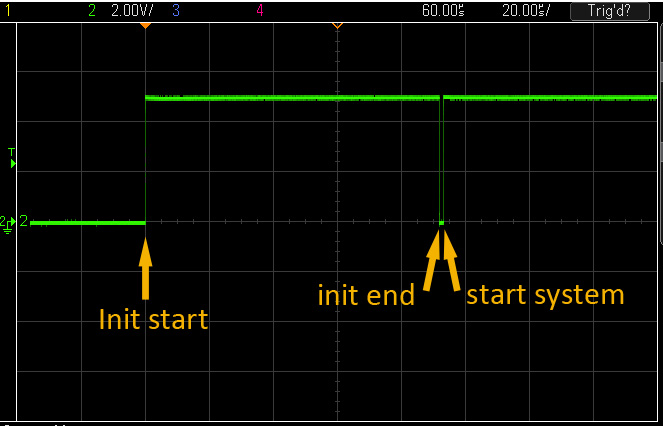Click the 'Init start' text label
The width and height of the screenshot is (663, 426).
pyautogui.click(x=153, y=319)
